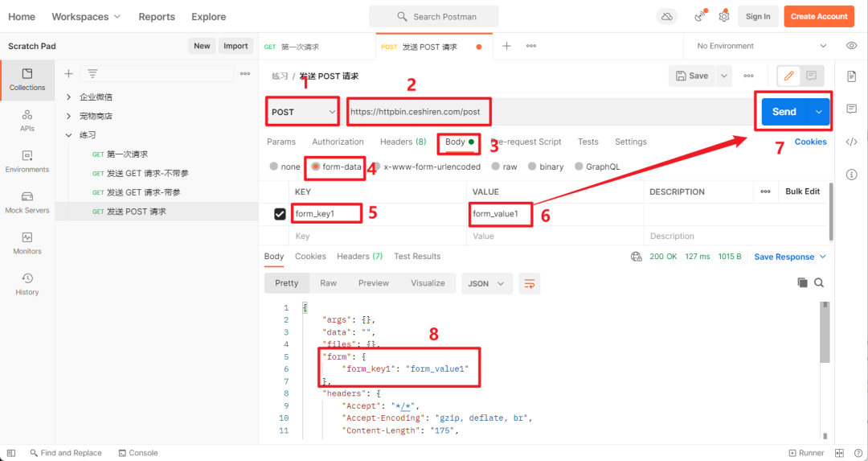Click the satellite capture requests icon
The image size is (868, 461).
coord(700,17)
